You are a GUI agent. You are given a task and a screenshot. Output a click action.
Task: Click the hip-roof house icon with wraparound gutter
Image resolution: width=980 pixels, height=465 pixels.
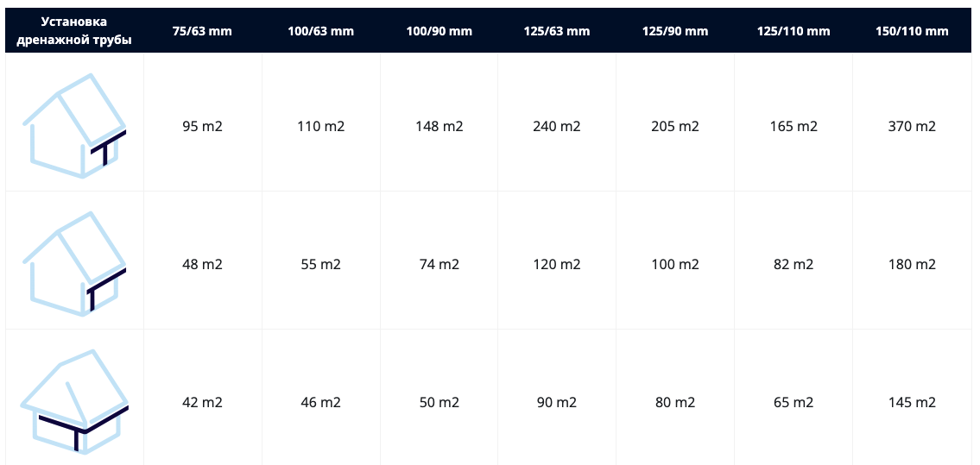(x=74, y=400)
